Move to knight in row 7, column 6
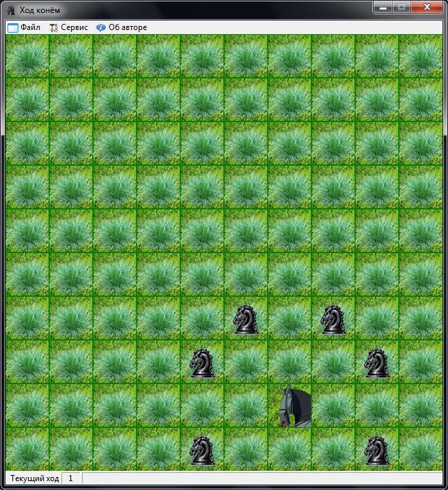The width and height of the screenshot is (448, 490). 246,319
